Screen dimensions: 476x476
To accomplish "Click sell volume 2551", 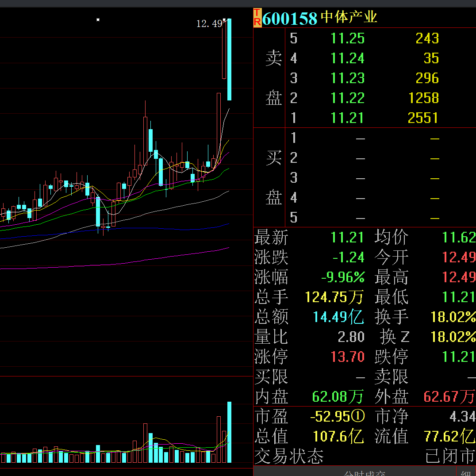I will 423,118.
